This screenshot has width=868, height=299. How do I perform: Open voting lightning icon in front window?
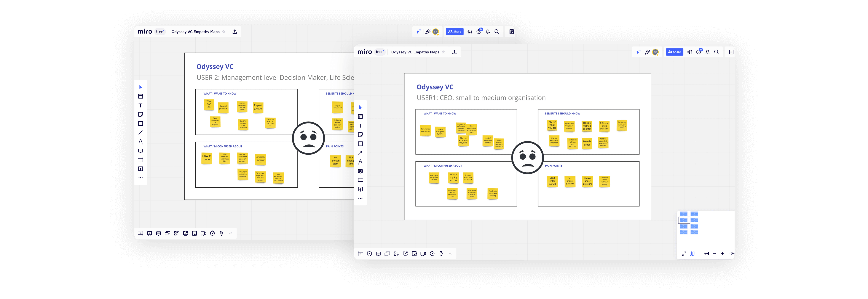click(x=441, y=254)
